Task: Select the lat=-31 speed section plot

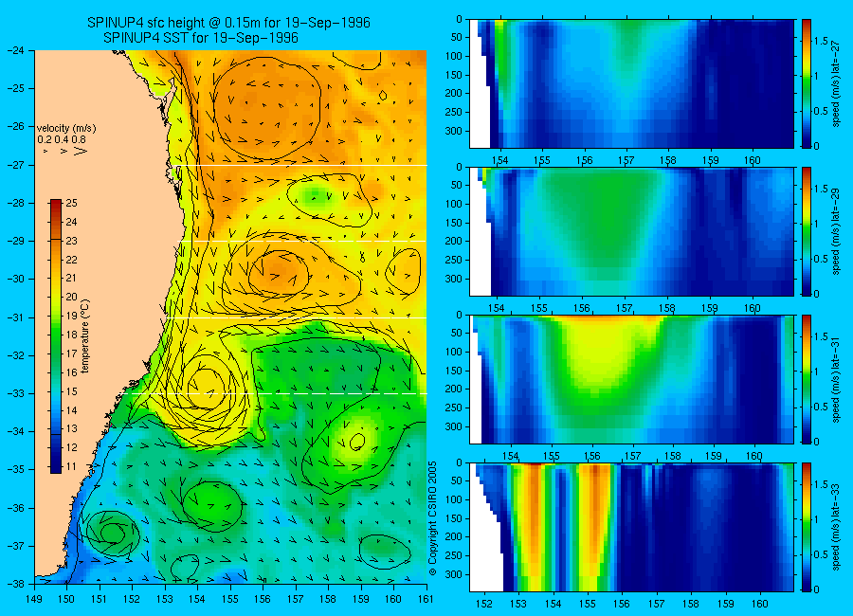Action: [631, 379]
